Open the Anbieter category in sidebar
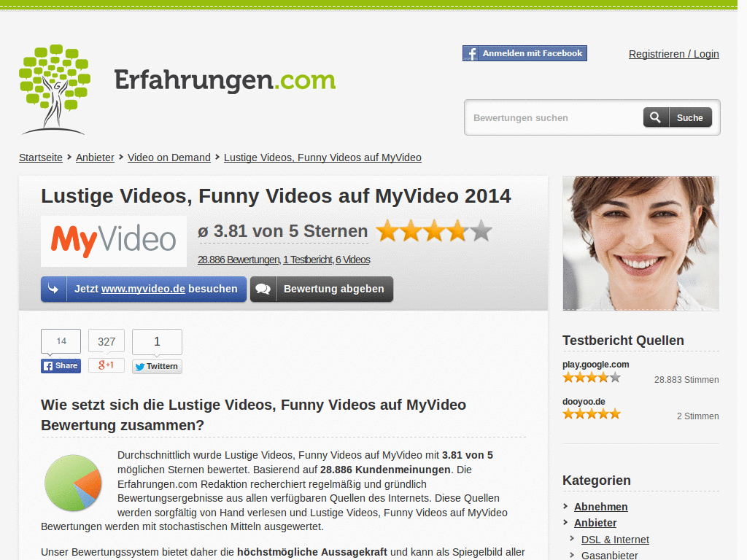The image size is (747, 560). 595,523
